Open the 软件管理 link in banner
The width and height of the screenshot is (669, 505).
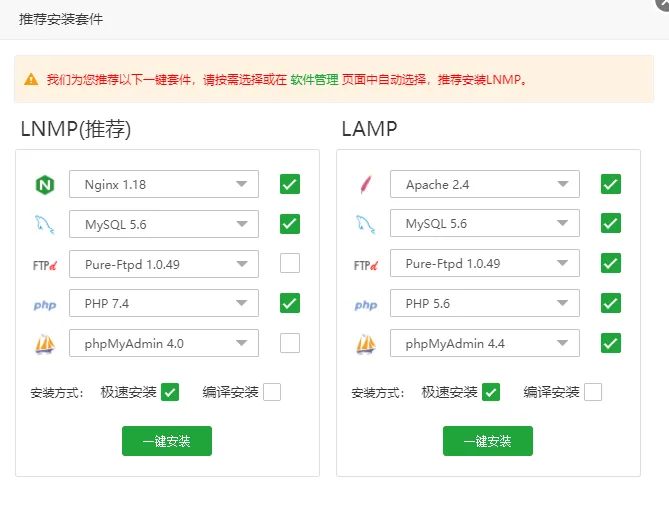coord(313,79)
